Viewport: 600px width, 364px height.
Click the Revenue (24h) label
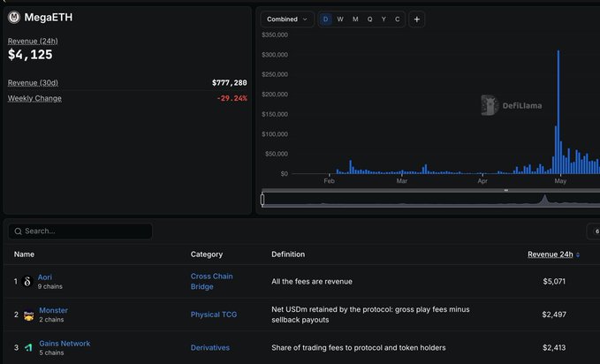pos(33,41)
